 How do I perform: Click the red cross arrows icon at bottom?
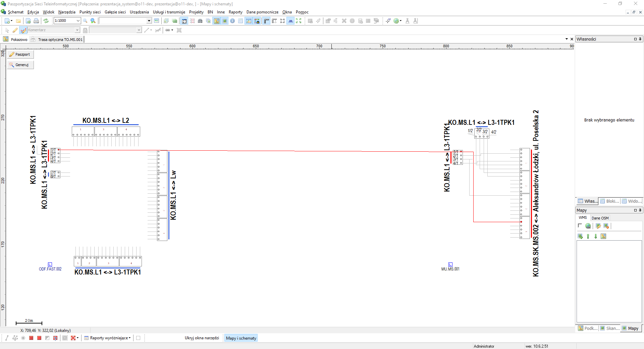[x=73, y=338]
